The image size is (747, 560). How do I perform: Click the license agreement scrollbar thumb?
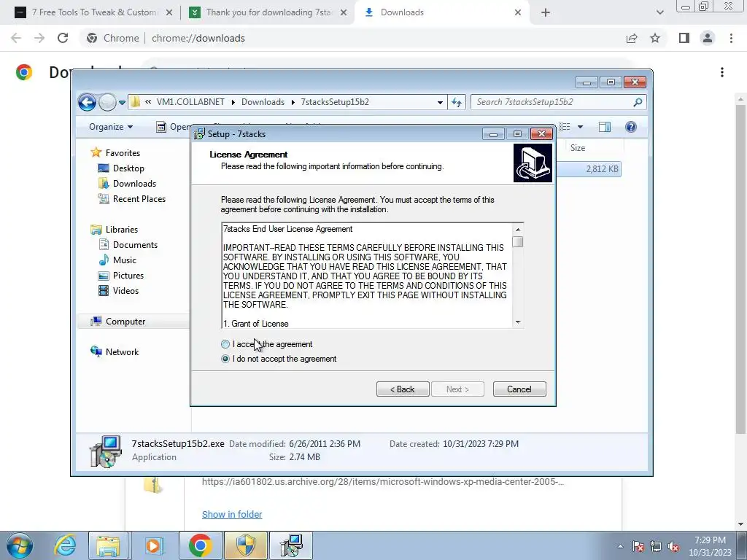click(x=518, y=241)
